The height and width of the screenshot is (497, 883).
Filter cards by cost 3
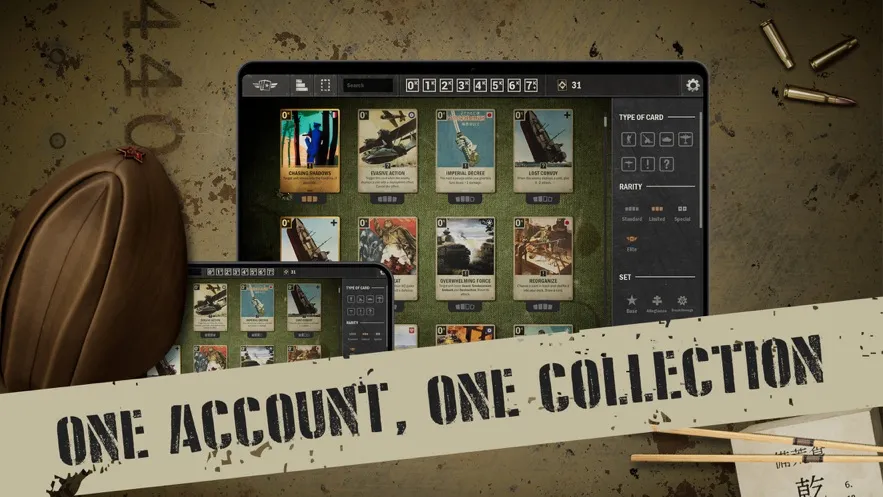463,85
